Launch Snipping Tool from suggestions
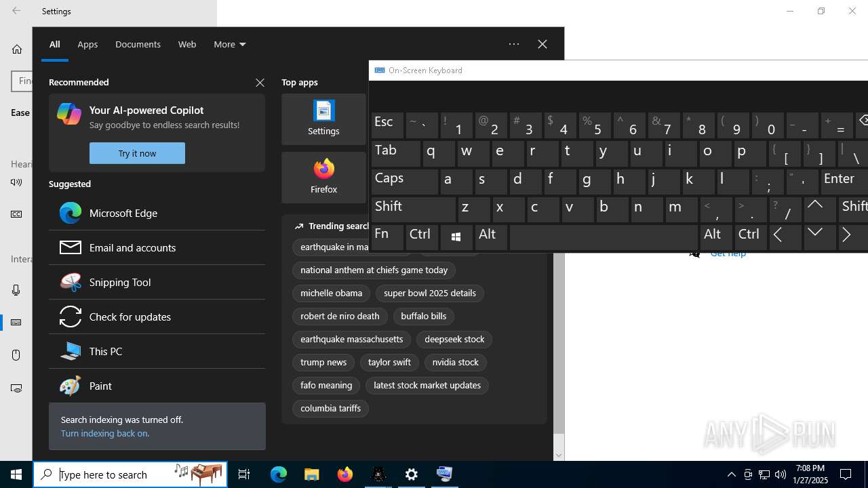The height and width of the screenshot is (488, 868). click(x=157, y=282)
